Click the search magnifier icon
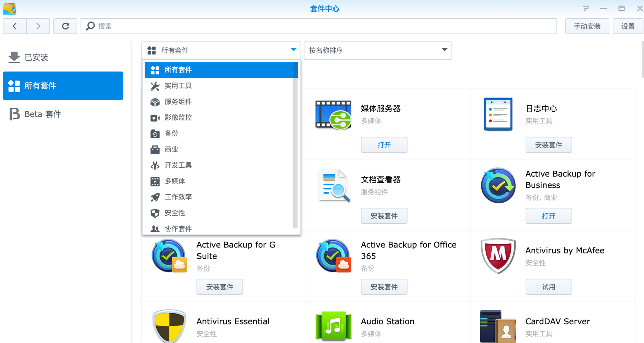Screen dimensions: 644x343 (90, 26)
